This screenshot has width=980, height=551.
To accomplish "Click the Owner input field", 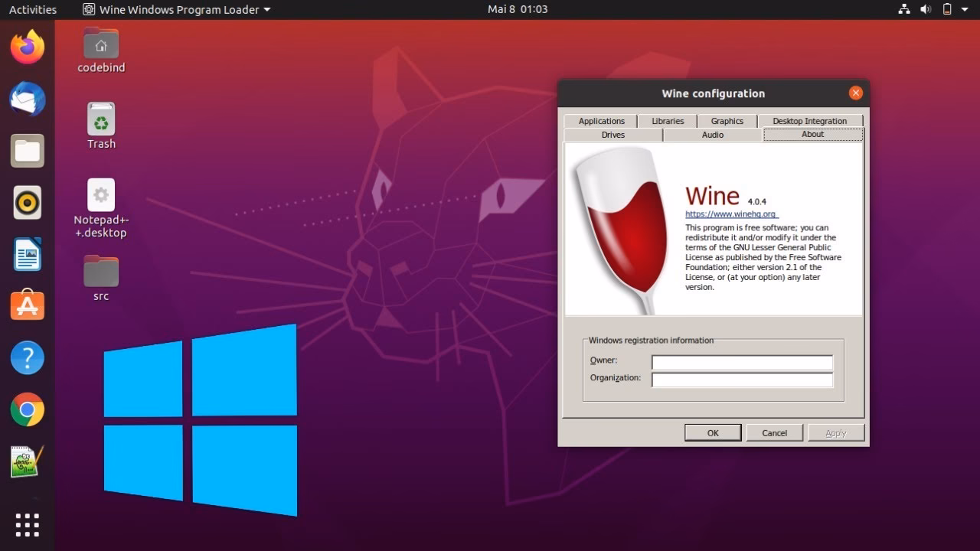I will tap(742, 362).
